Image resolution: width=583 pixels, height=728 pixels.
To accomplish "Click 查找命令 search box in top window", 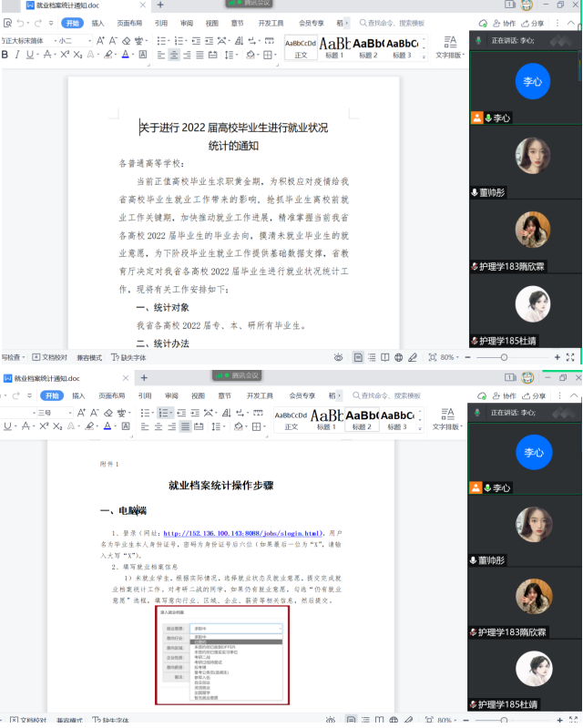I will 392,23.
